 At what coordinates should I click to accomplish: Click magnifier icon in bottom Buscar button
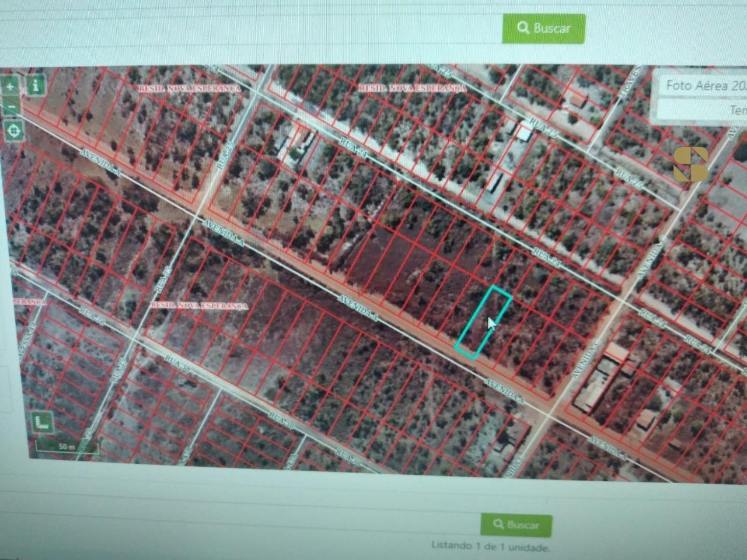(x=498, y=524)
